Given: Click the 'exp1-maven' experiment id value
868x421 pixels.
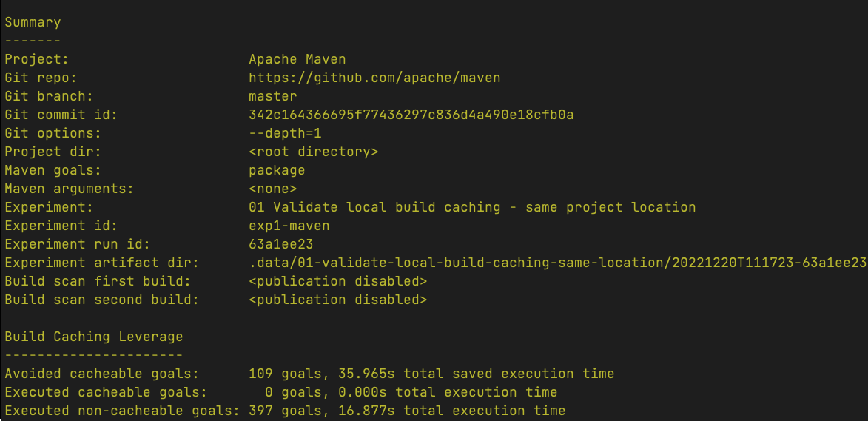Looking at the screenshot, I should [289, 226].
